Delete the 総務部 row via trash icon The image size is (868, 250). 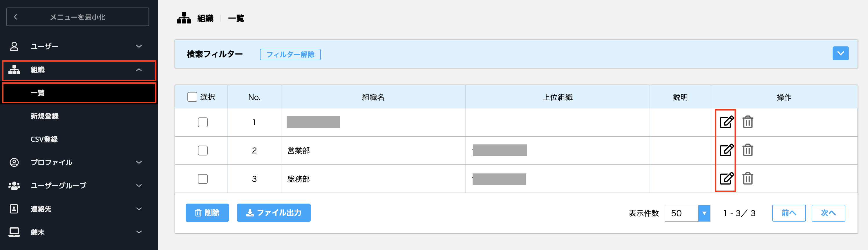click(747, 178)
